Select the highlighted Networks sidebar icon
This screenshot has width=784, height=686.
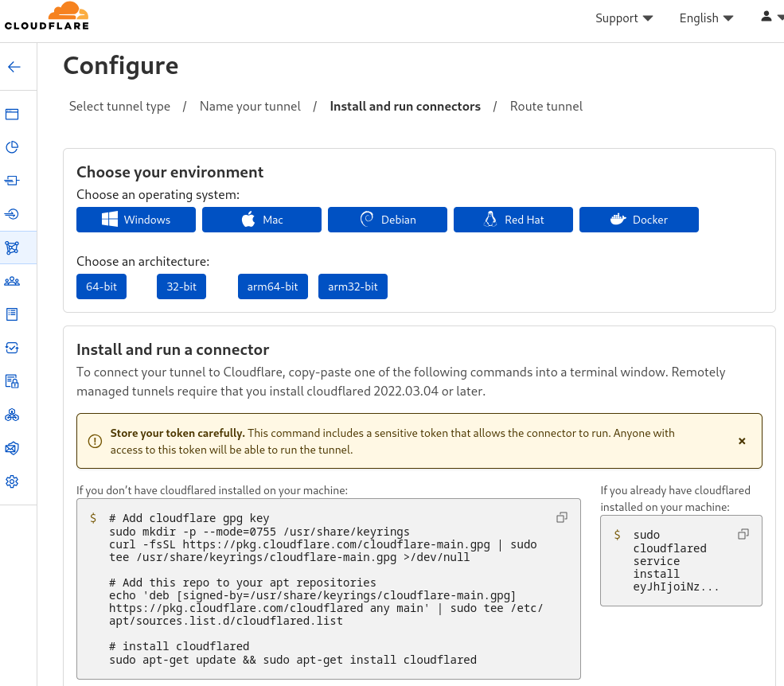tap(12, 248)
